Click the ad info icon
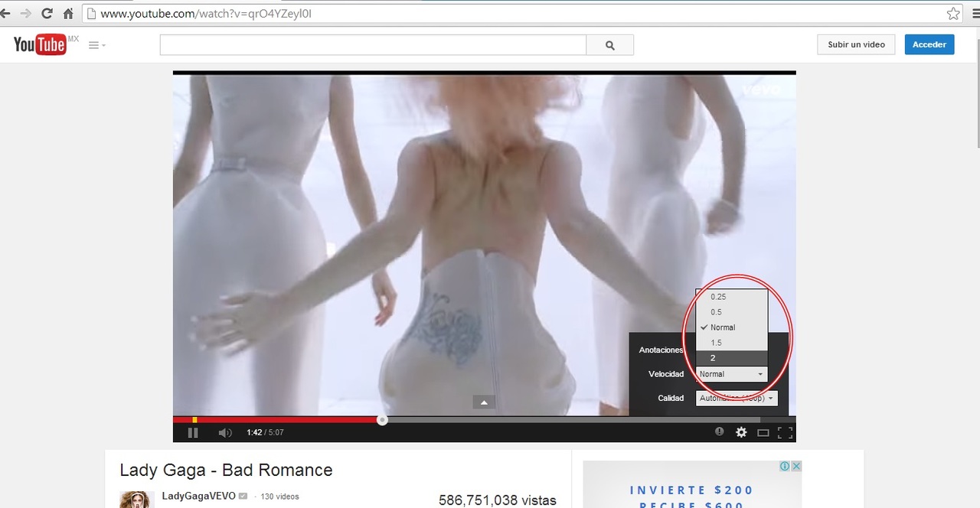The width and height of the screenshot is (980, 508). 785,466
